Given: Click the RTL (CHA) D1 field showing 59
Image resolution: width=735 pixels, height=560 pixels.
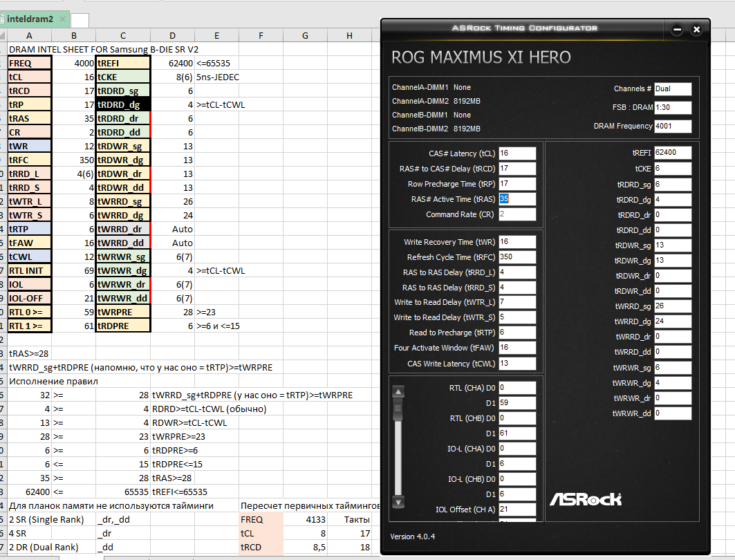Looking at the screenshot, I should click(x=517, y=403).
